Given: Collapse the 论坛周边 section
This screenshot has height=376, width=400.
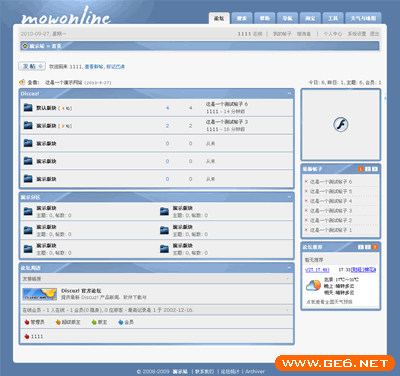Looking at the screenshot, I should (289, 268).
